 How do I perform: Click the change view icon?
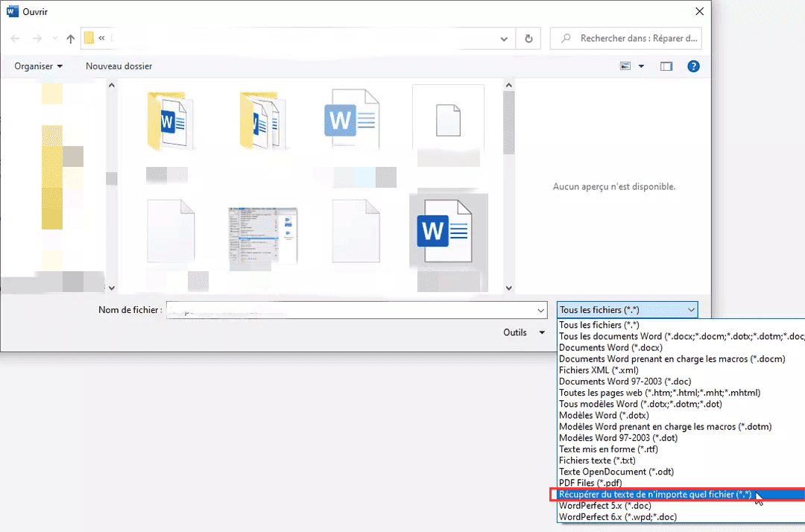(625, 66)
